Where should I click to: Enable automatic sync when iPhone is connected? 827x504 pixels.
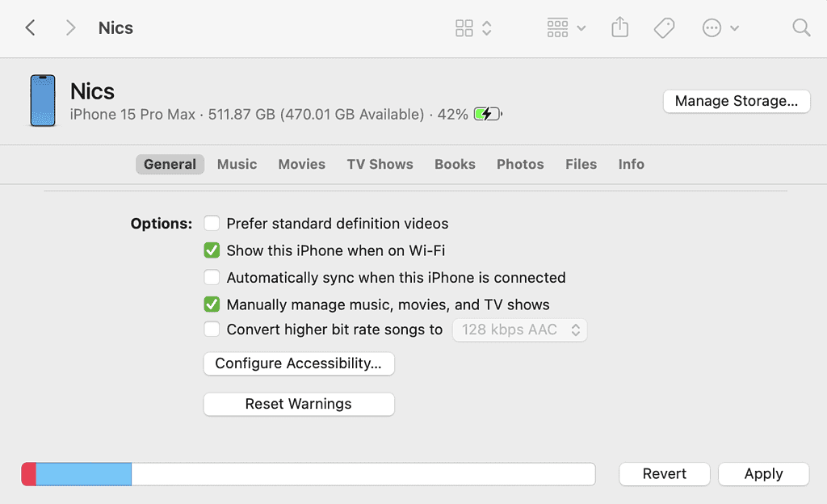pos(212,278)
